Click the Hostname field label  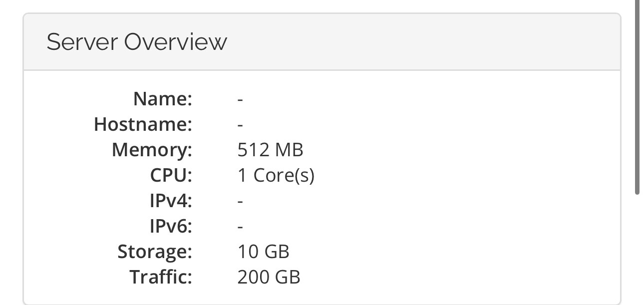point(143,124)
